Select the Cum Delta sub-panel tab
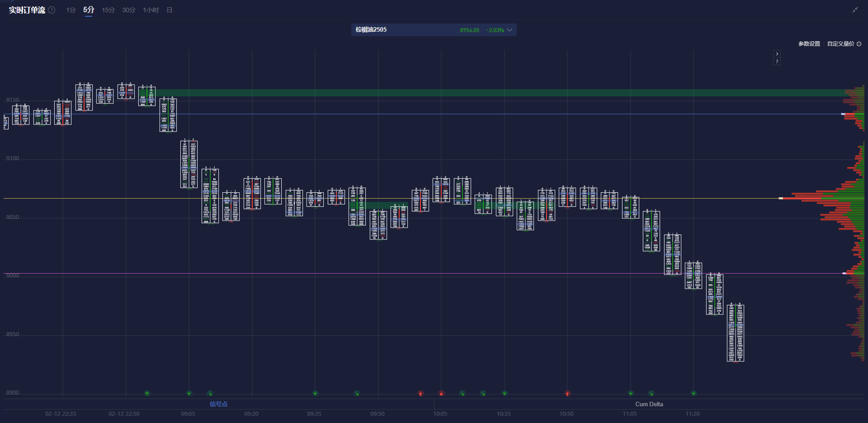 point(649,404)
